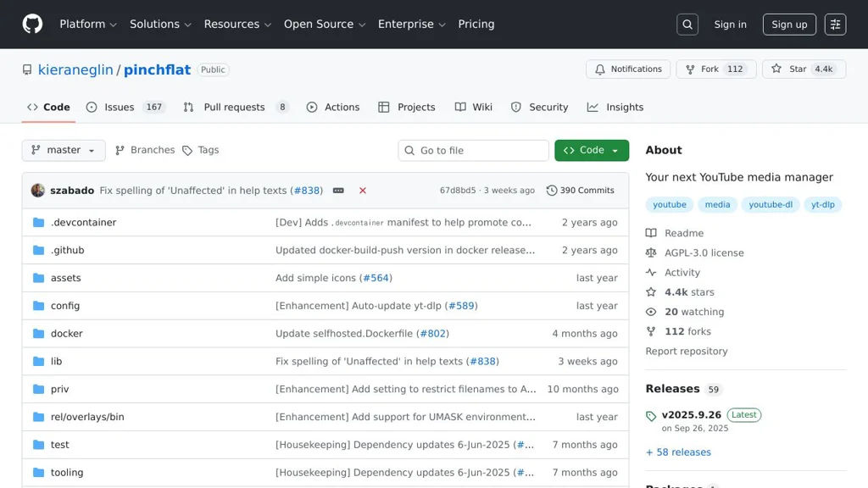Expand commit message ellipsis button
This screenshot has height=488, width=868.
coord(338,191)
